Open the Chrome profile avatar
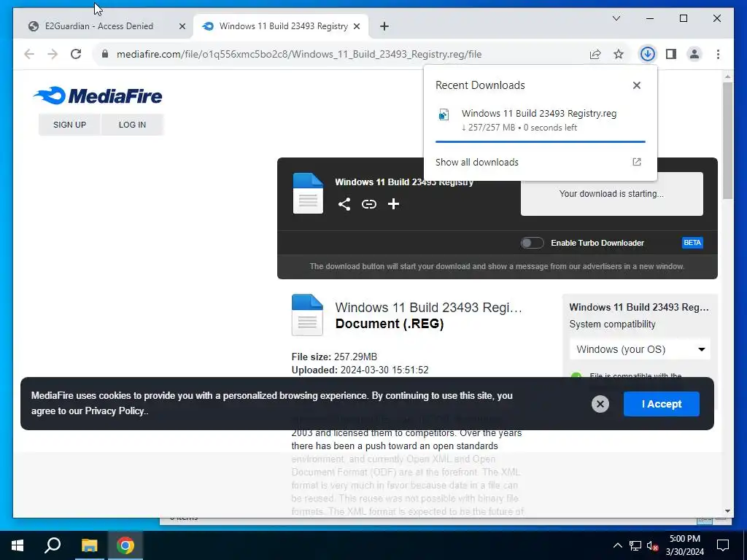The height and width of the screenshot is (560, 747). pos(694,54)
